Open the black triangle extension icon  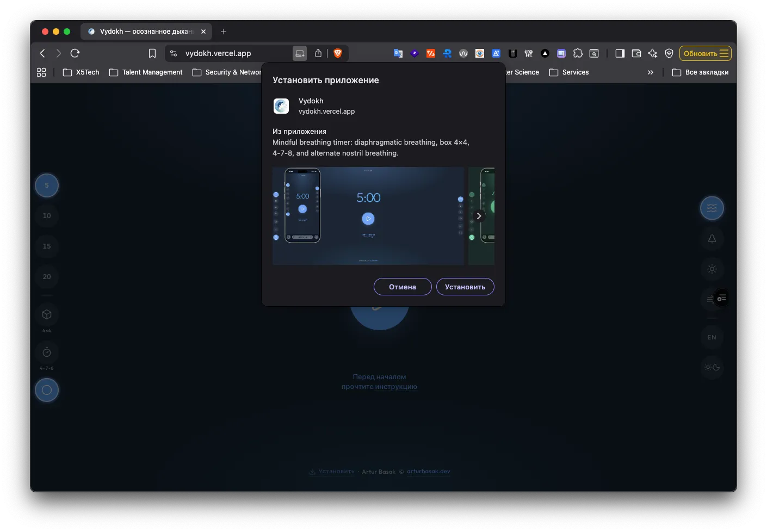pos(545,53)
